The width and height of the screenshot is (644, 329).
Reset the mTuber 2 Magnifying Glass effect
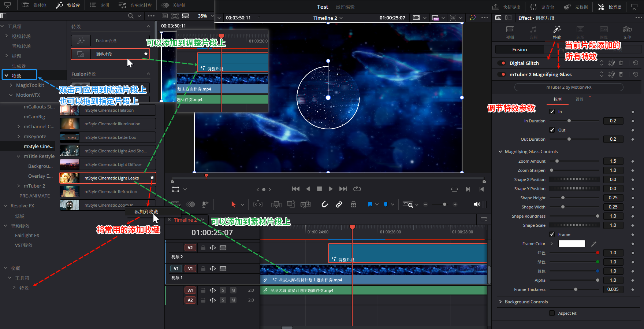pos(636,74)
